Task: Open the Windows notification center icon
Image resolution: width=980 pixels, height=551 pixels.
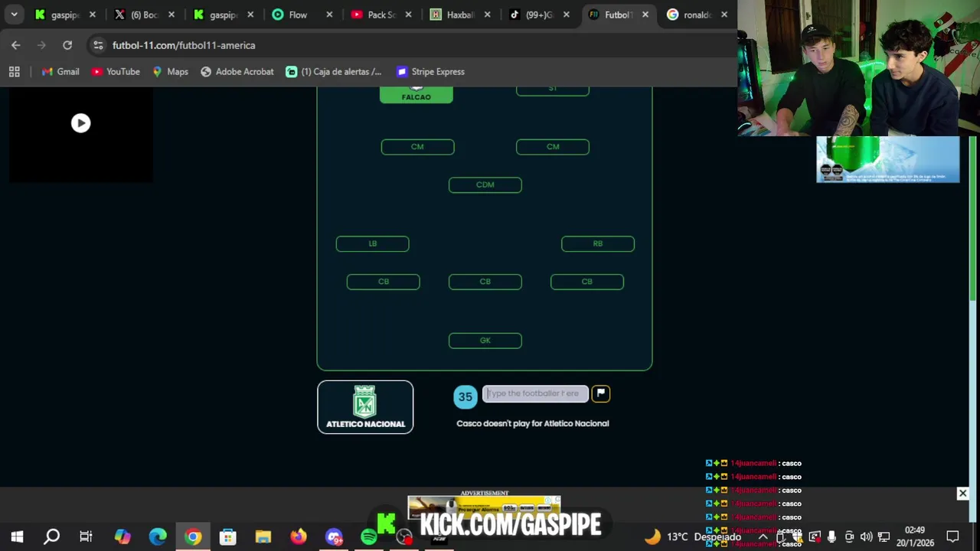Action: click(x=953, y=536)
